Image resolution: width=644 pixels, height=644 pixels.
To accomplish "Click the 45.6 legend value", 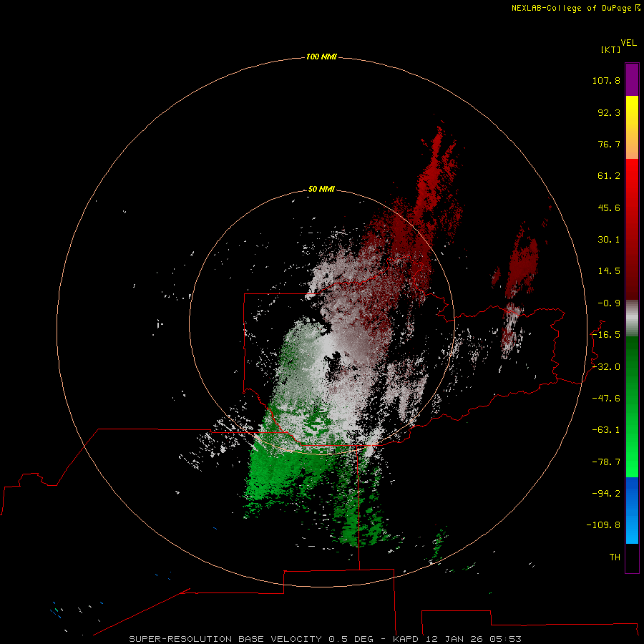I will [609, 208].
